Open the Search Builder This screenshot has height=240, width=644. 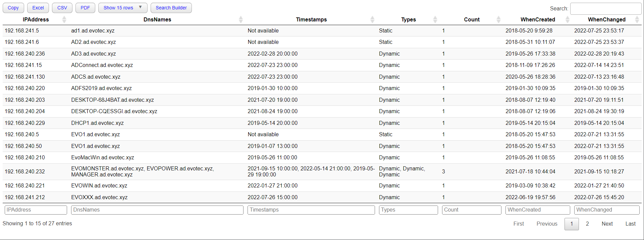[x=171, y=8]
